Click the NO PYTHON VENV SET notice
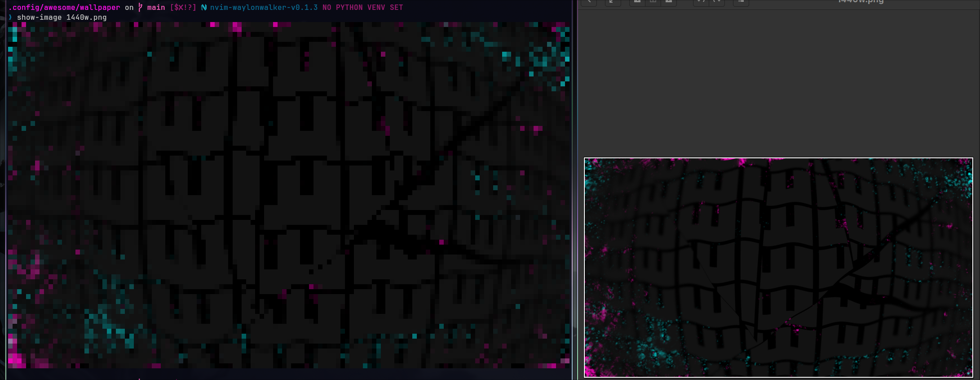This screenshot has width=980, height=380. pos(362,8)
